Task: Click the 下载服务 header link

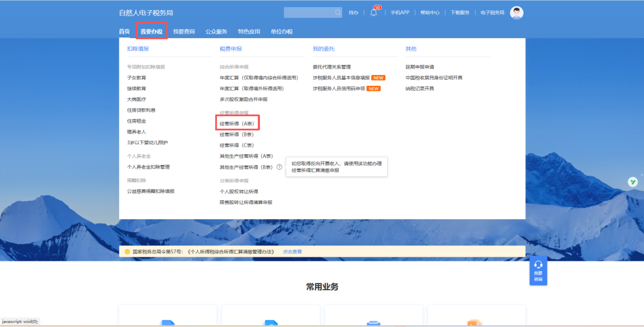Action: click(460, 13)
